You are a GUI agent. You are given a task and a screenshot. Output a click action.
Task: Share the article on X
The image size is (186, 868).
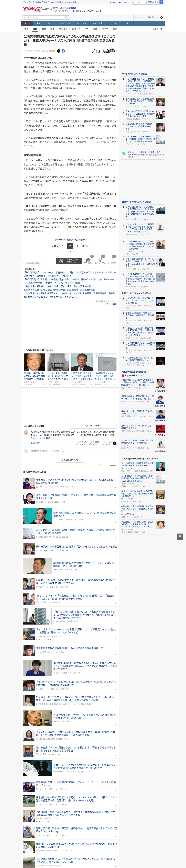click(x=58, y=51)
